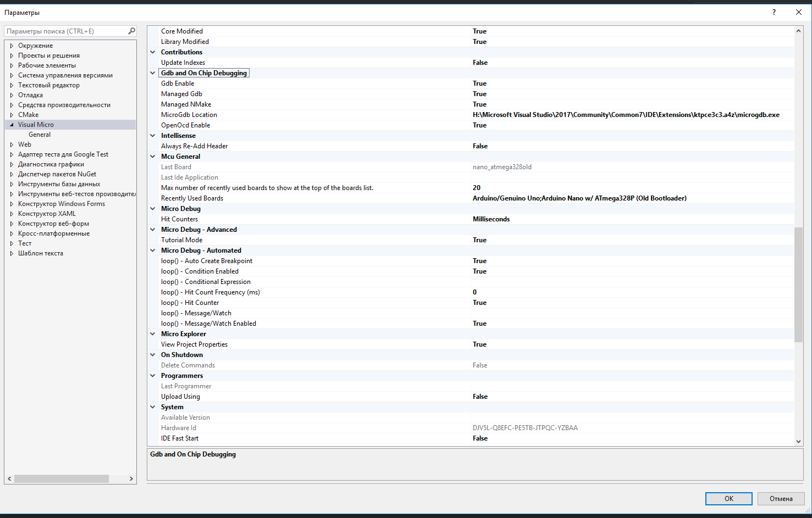Expand the Текстовый редактор node
This screenshot has width=812, height=518.
click(12, 85)
